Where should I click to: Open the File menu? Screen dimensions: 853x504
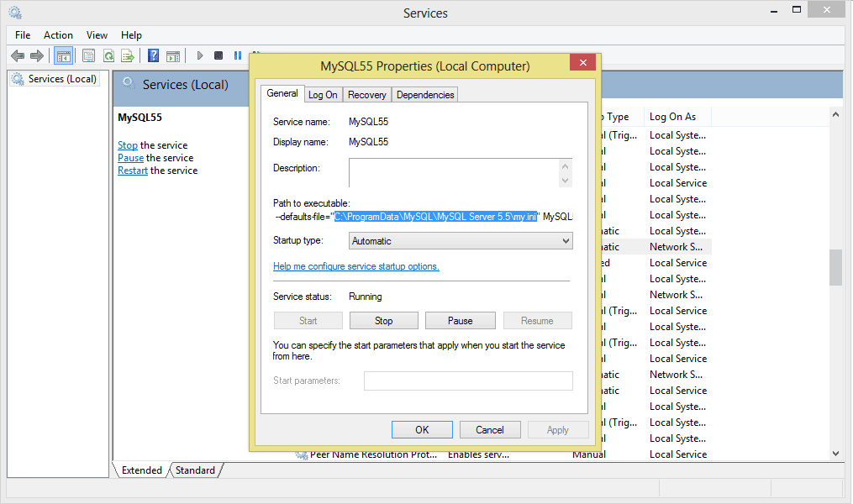tap(23, 35)
